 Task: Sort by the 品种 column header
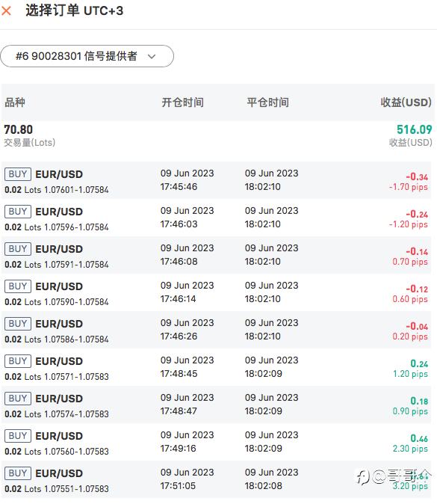15,102
